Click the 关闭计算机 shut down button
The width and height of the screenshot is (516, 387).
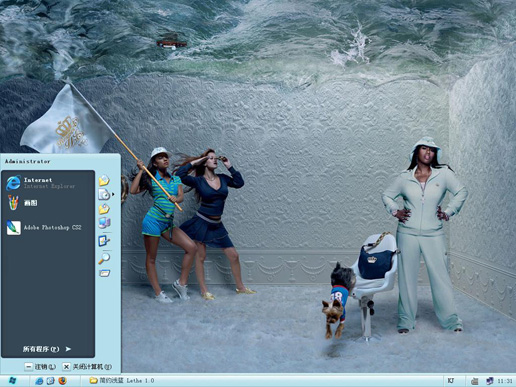pyautogui.click(x=87, y=367)
